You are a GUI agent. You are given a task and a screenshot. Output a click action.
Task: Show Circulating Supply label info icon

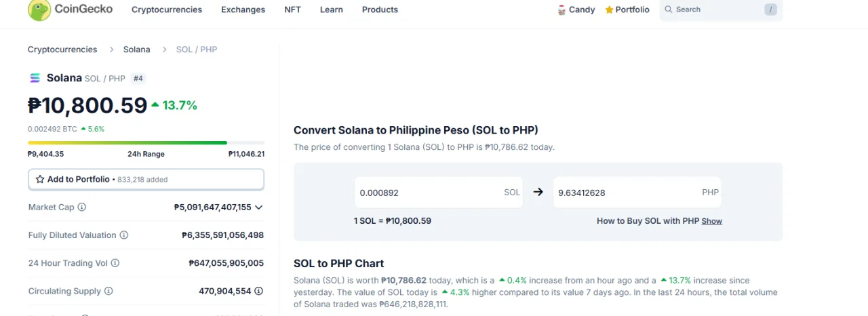pos(108,291)
